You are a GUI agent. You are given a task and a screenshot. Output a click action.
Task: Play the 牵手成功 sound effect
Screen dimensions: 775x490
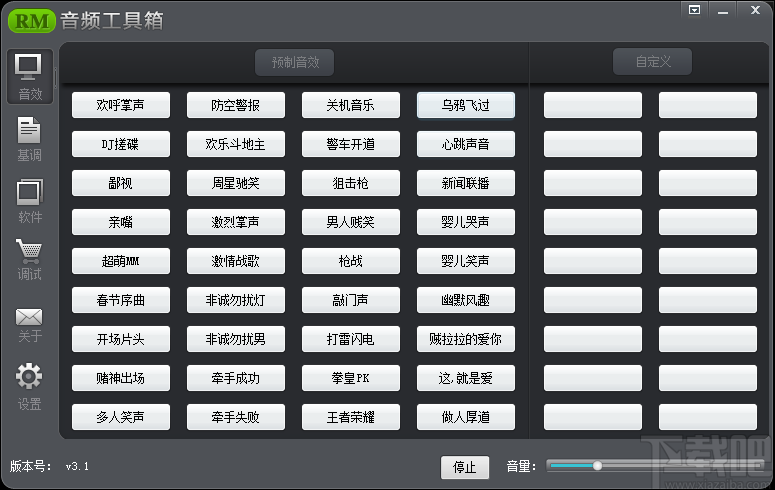click(236, 378)
